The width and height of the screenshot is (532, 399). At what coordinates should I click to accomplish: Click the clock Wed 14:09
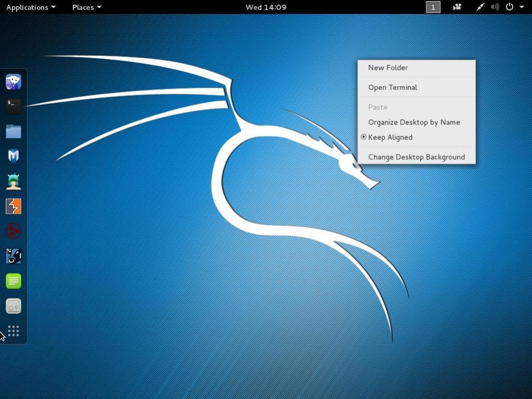[x=266, y=7]
